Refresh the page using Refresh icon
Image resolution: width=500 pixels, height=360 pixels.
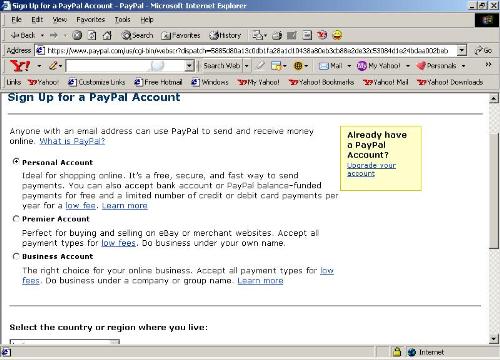[92, 35]
